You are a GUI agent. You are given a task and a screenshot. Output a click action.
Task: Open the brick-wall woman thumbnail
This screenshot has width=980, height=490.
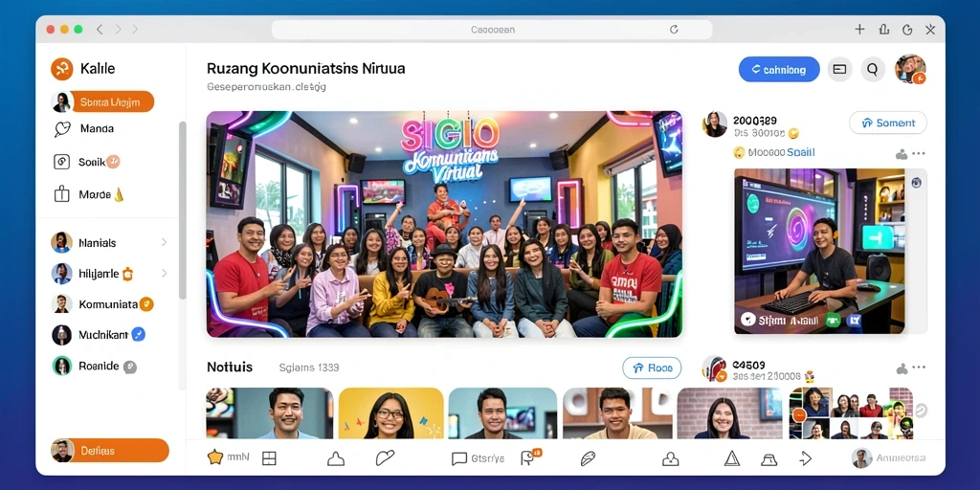pyautogui.click(x=730, y=413)
